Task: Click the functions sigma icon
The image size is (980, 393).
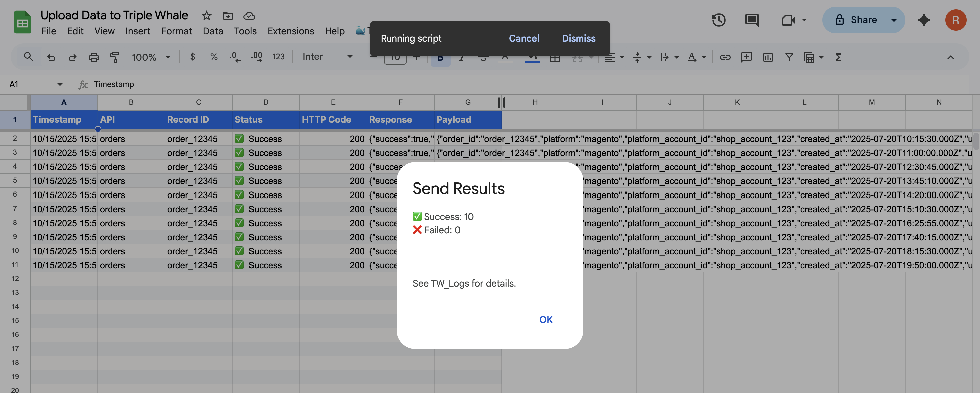Action: click(838, 57)
